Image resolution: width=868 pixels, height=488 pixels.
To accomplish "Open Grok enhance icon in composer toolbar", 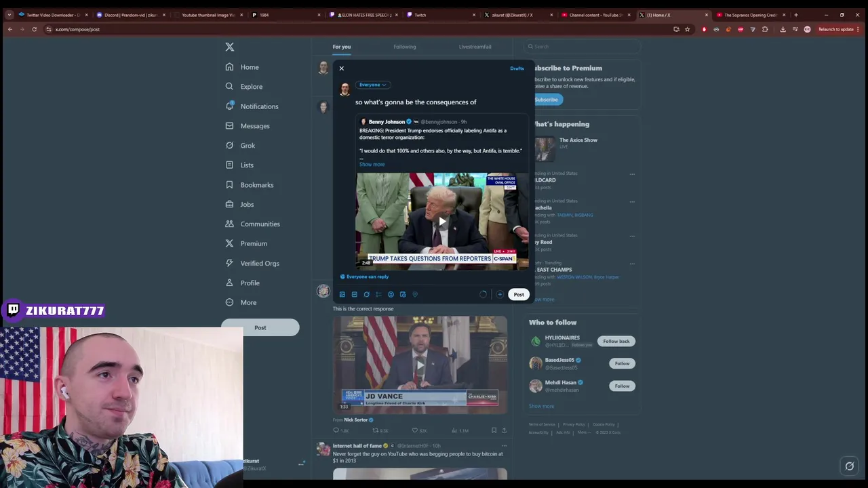I will [x=366, y=295].
